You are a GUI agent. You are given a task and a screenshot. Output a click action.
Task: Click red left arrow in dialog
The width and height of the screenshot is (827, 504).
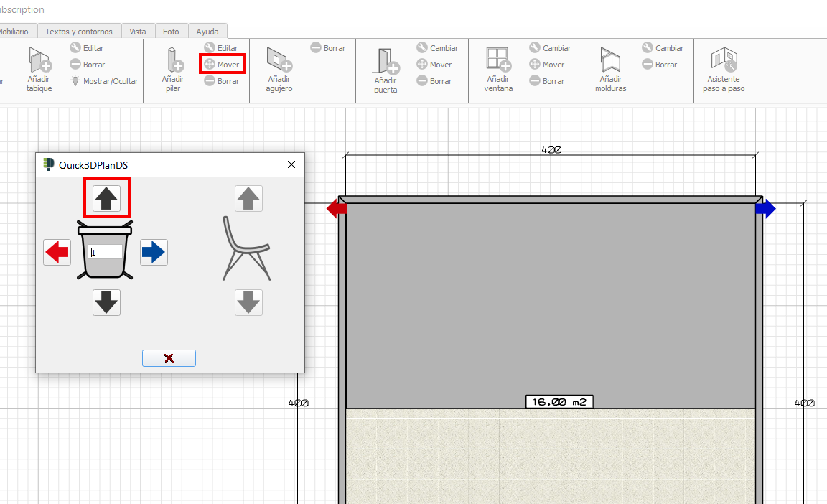[57, 252]
